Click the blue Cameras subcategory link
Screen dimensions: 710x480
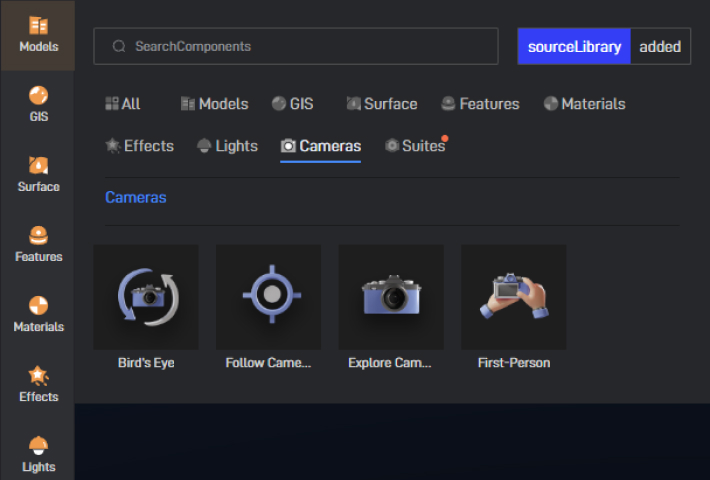pos(136,197)
